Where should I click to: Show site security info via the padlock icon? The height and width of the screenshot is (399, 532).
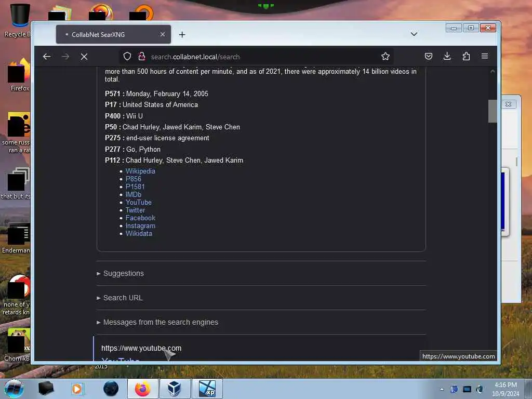(x=142, y=56)
